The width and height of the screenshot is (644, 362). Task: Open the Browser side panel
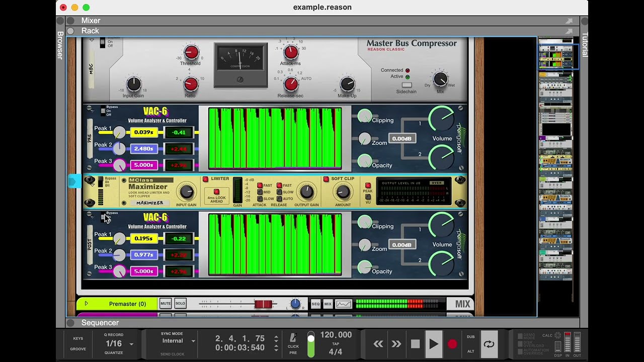coord(60,45)
